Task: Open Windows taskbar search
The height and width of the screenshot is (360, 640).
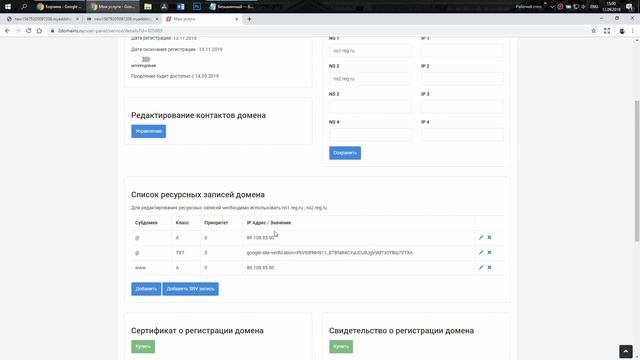Action: tap(24, 7)
